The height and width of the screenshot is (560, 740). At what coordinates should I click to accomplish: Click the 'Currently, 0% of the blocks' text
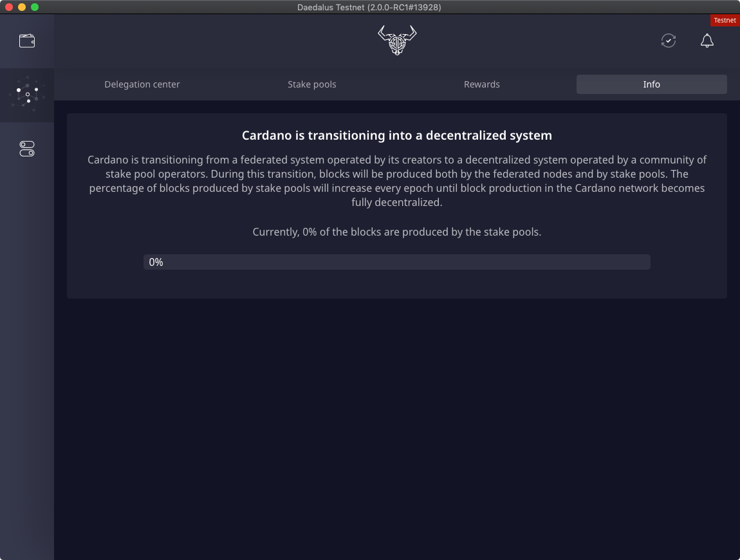tap(397, 232)
